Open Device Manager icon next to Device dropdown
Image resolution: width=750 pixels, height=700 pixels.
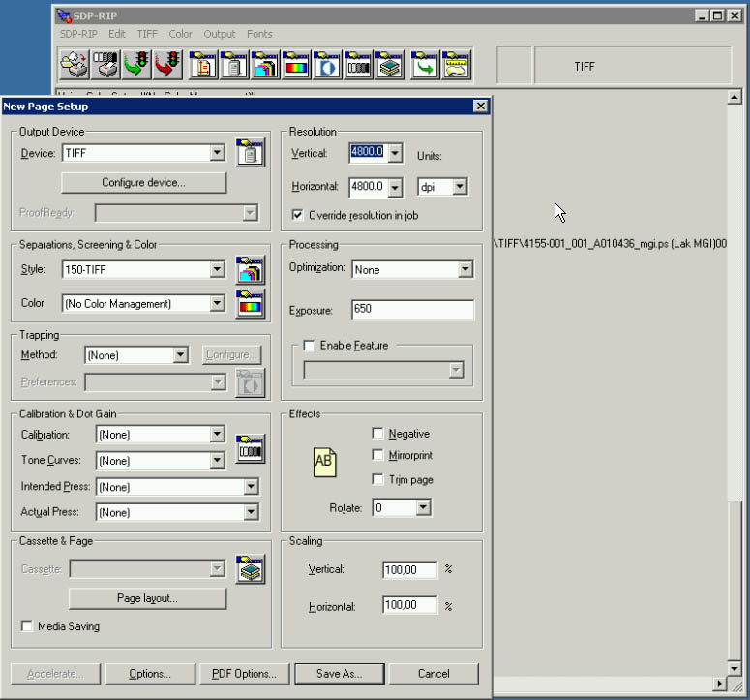point(250,153)
